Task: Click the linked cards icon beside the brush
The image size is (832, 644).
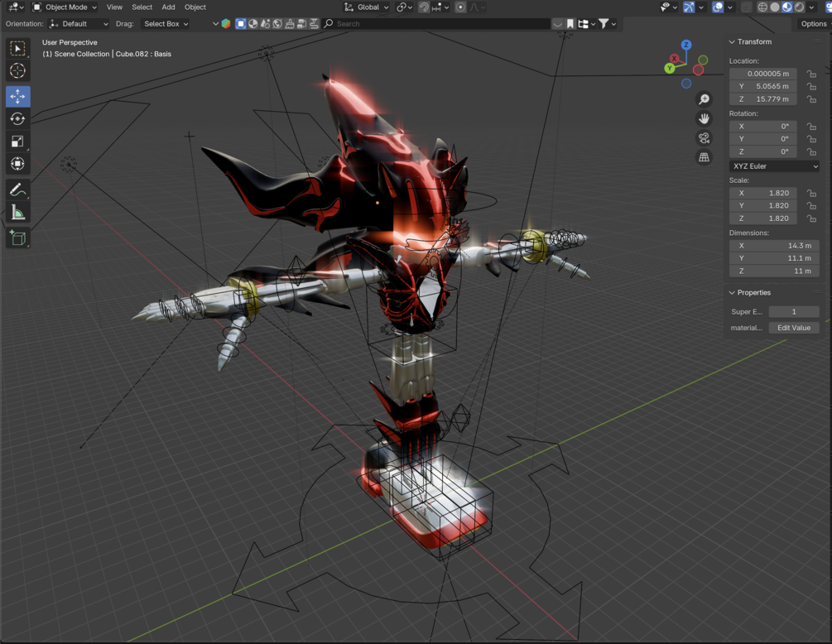Action: (x=302, y=23)
